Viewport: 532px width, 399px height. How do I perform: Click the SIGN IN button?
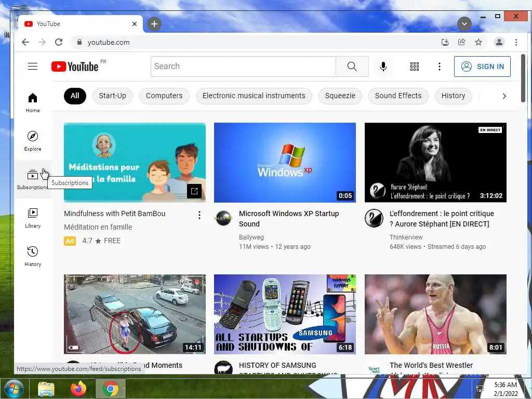(x=482, y=66)
